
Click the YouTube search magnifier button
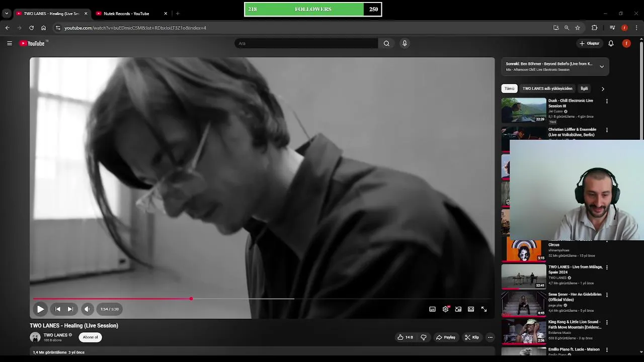click(x=386, y=43)
